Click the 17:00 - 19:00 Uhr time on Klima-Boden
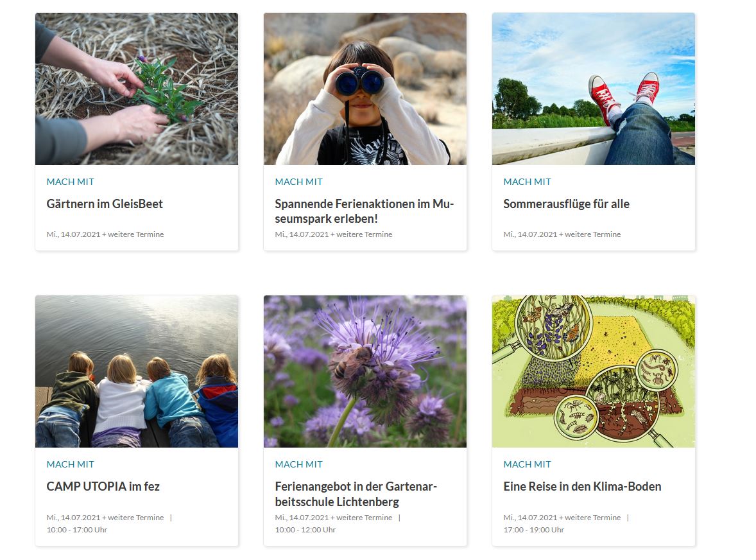The height and width of the screenshot is (560, 756). (x=534, y=530)
